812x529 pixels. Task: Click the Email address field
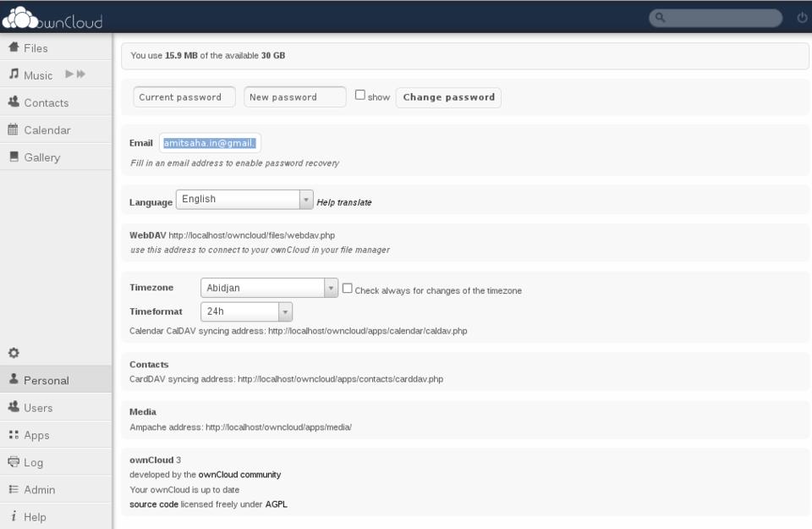(210, 143)
